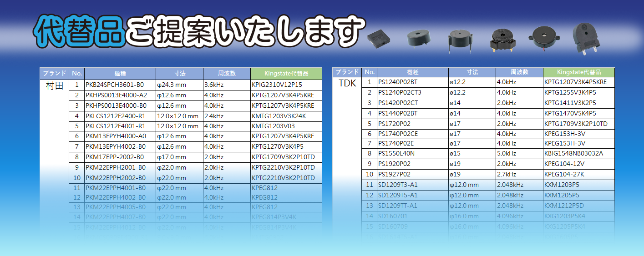Click the 村田 brand cell
Image resolution: width=644 pixels, height=256 pixels.
click(54, 85)
